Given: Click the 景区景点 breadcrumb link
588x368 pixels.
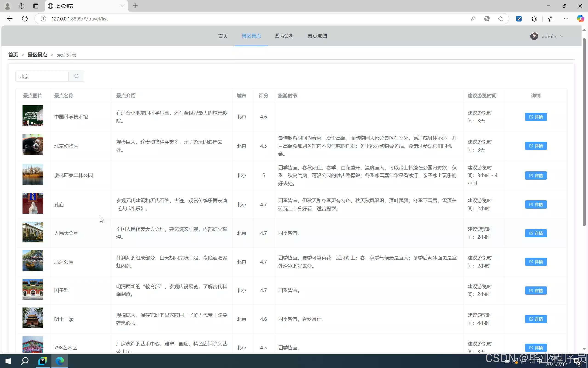Looking at the screenshot, I should tap(37, 55).
